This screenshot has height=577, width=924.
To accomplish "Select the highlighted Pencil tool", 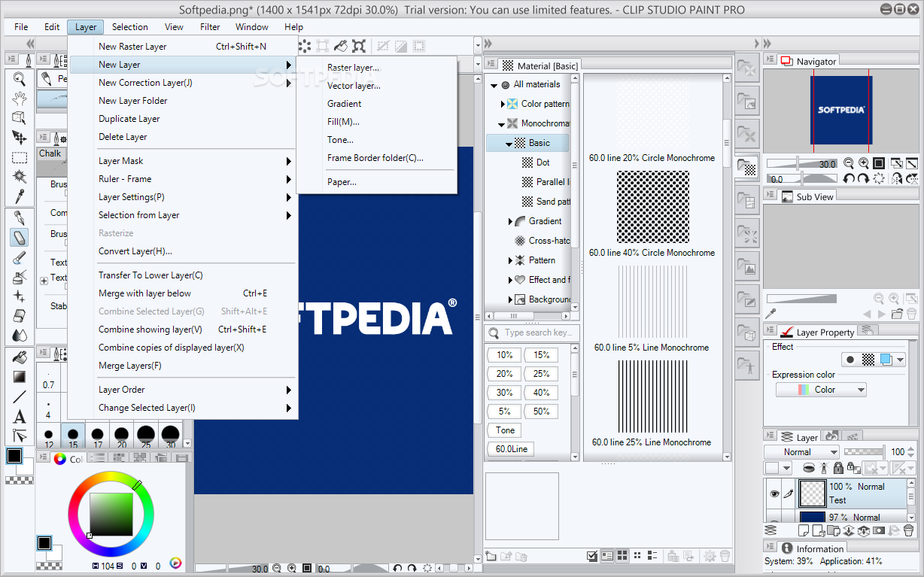I will point(20,238).
